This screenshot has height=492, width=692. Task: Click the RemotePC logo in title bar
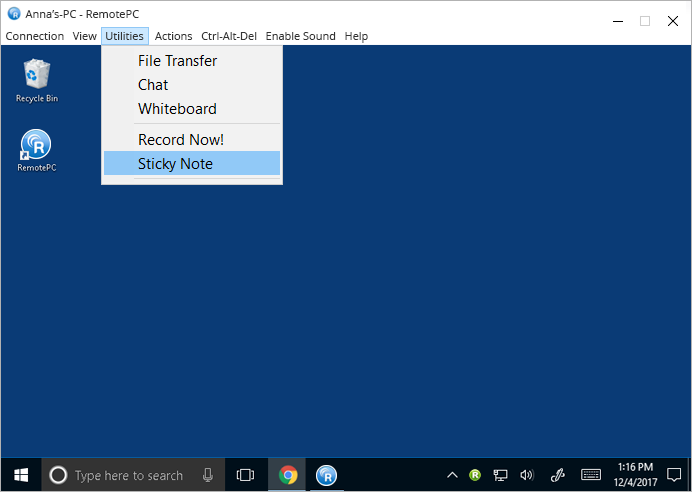pyautogui.click(x=14, y=14)
